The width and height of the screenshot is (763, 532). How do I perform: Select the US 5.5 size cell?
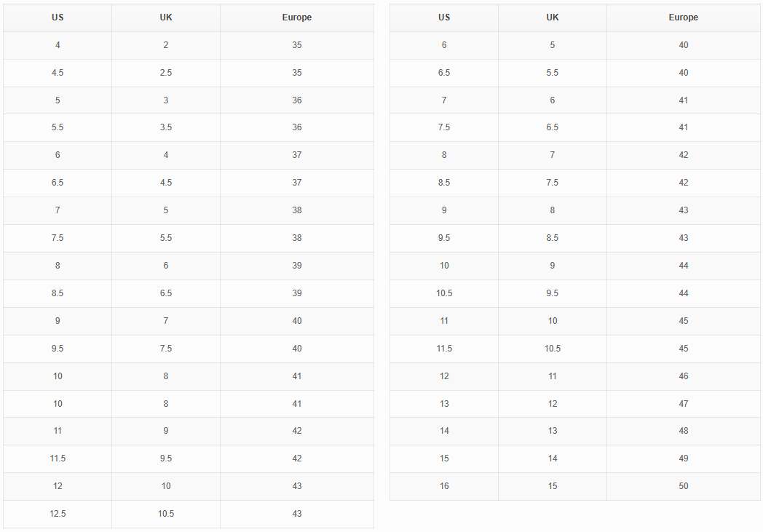pyautogui.click(x=58, y=127)
